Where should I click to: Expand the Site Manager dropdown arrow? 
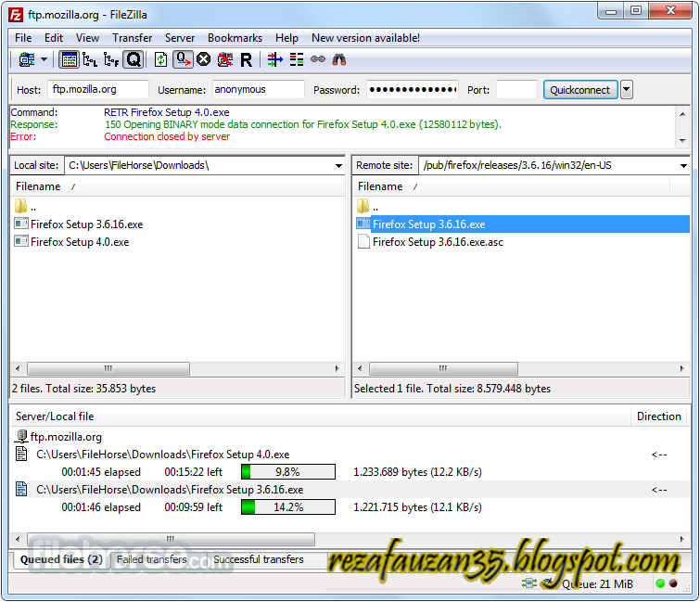coord(44,59)
